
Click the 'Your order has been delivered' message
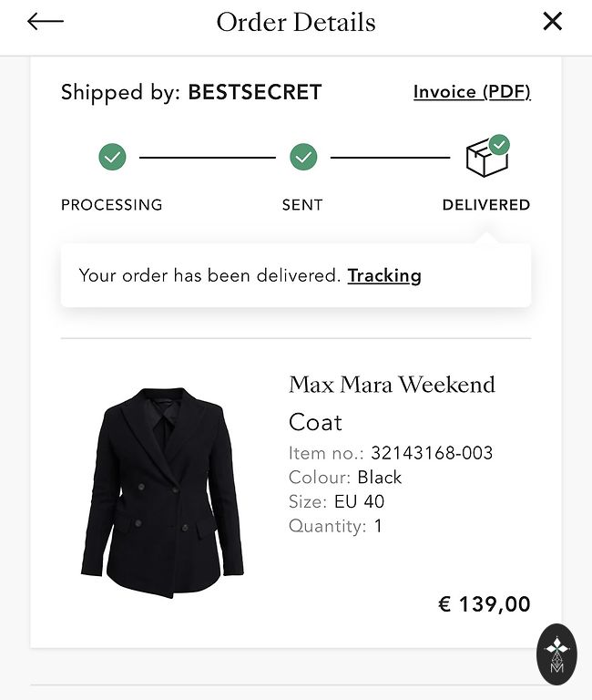[x=209, y=275]
